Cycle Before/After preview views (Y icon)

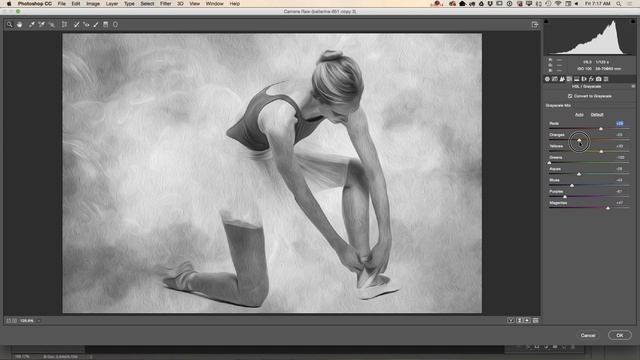coord(511,321)
